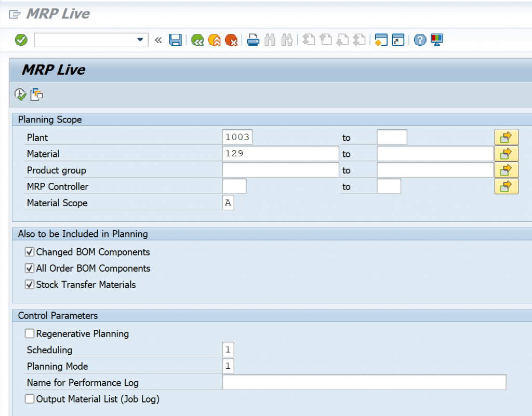Click the Product group 'to' field

point(435,170)
